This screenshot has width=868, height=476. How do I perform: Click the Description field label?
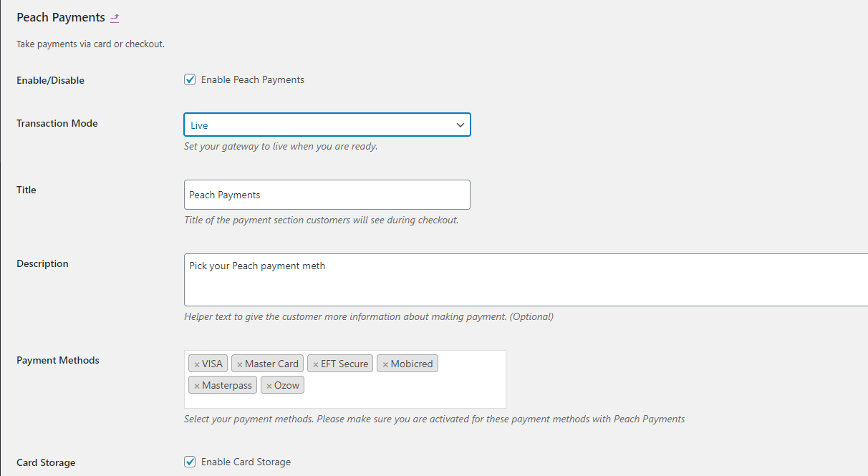(x=42, y=263)
